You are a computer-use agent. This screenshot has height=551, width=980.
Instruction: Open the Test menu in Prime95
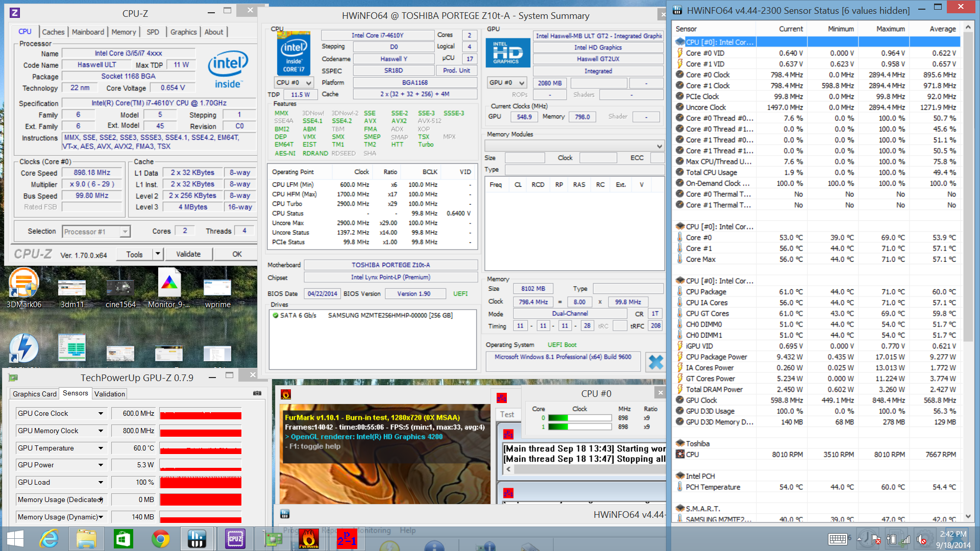coord(507,414)
